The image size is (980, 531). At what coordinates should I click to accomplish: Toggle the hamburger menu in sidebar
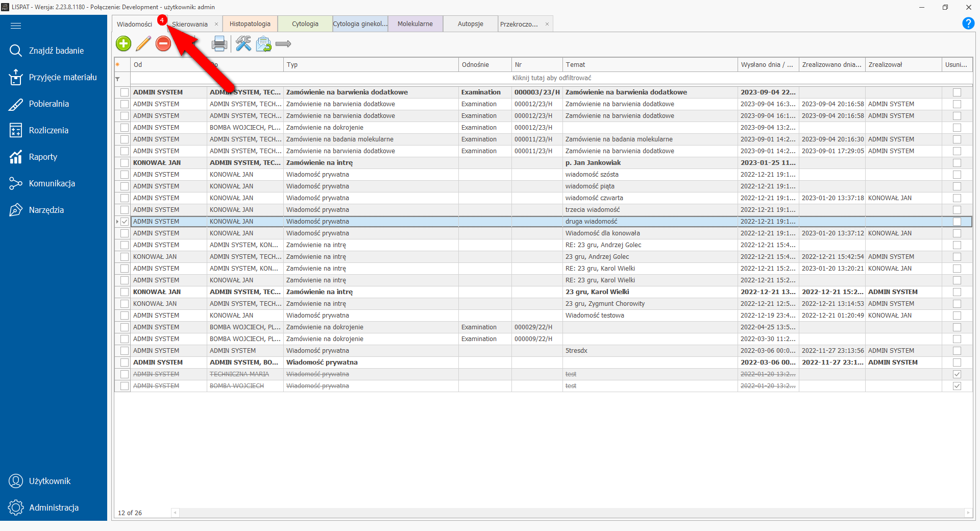point(16,26)
